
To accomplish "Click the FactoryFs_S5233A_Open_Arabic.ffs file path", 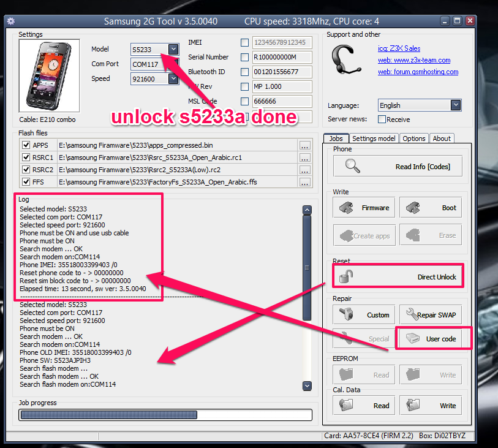I will point(158,182).
